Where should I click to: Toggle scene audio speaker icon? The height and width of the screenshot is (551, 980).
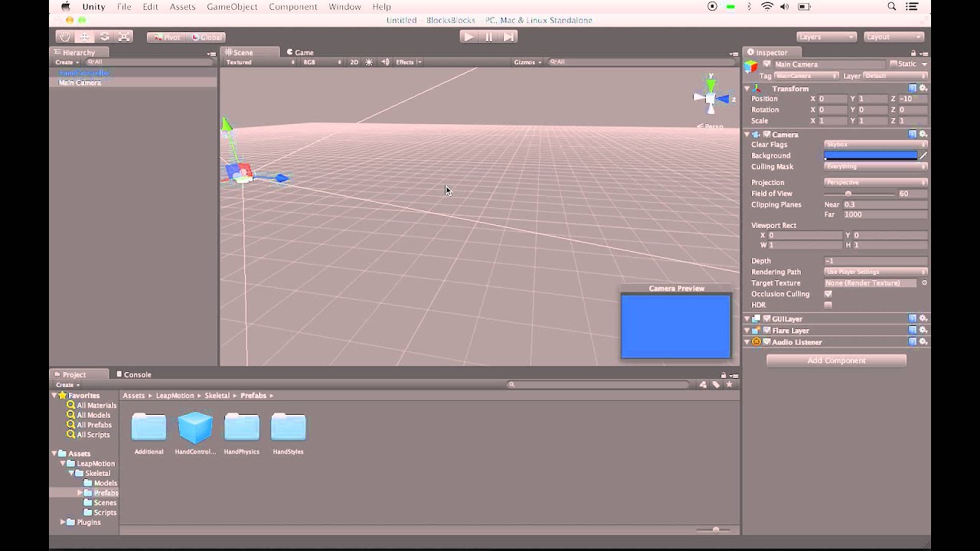pos(385,62)
